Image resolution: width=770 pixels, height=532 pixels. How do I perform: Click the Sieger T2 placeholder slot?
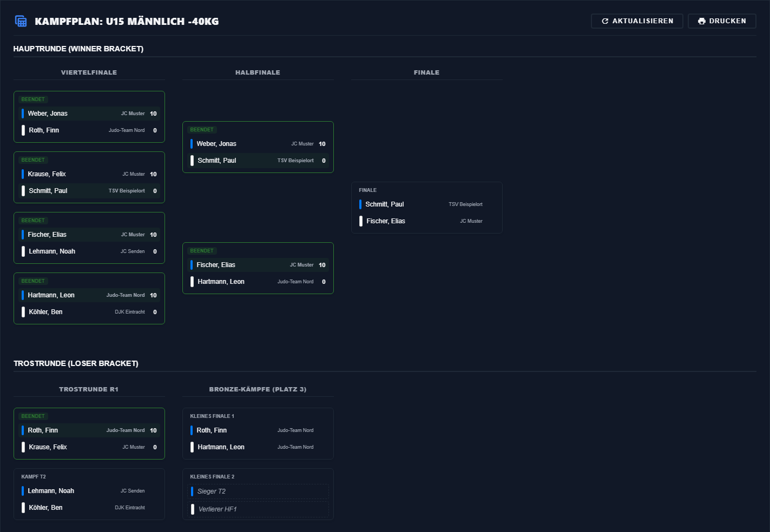pos(258,491)
